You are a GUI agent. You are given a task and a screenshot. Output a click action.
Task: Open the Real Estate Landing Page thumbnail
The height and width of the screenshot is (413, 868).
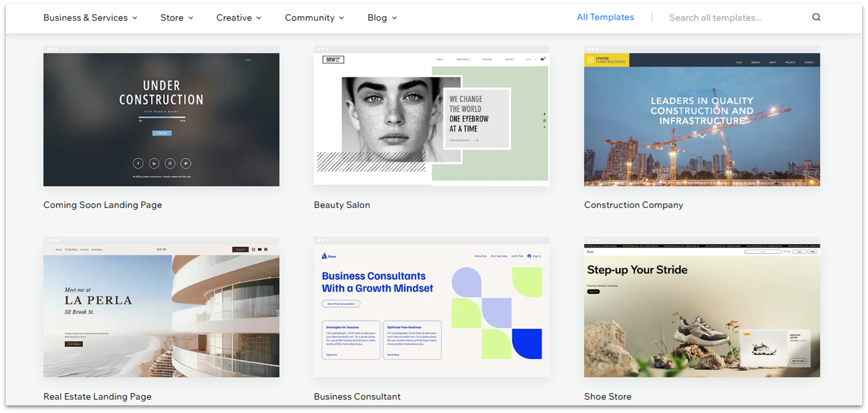pyautogui.click(x=161, y=311)
